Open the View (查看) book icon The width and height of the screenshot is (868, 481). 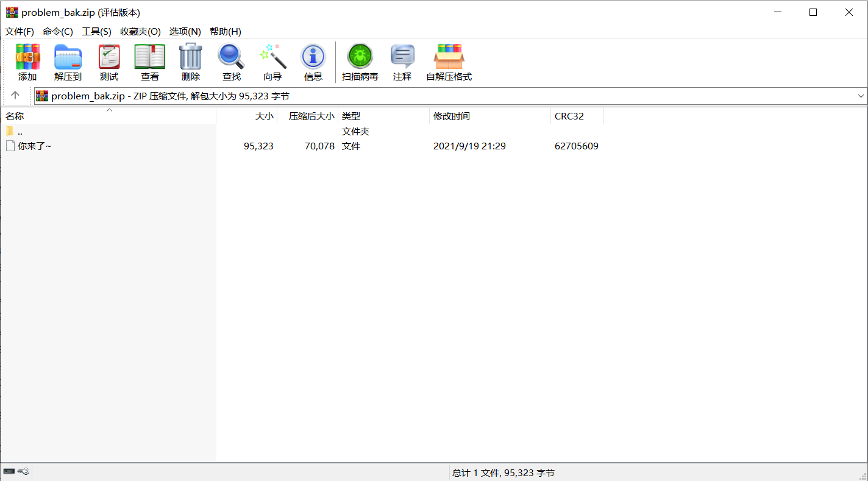[x=150, y=62]
